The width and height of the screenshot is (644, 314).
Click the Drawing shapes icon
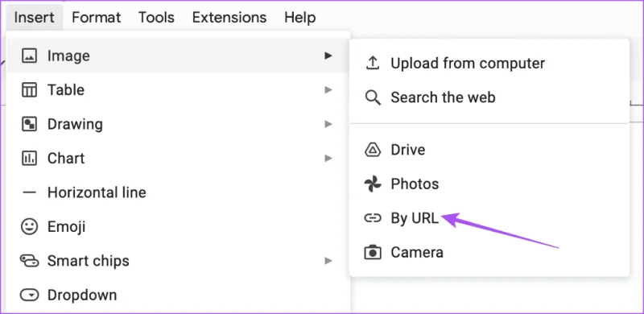(29, 124)
